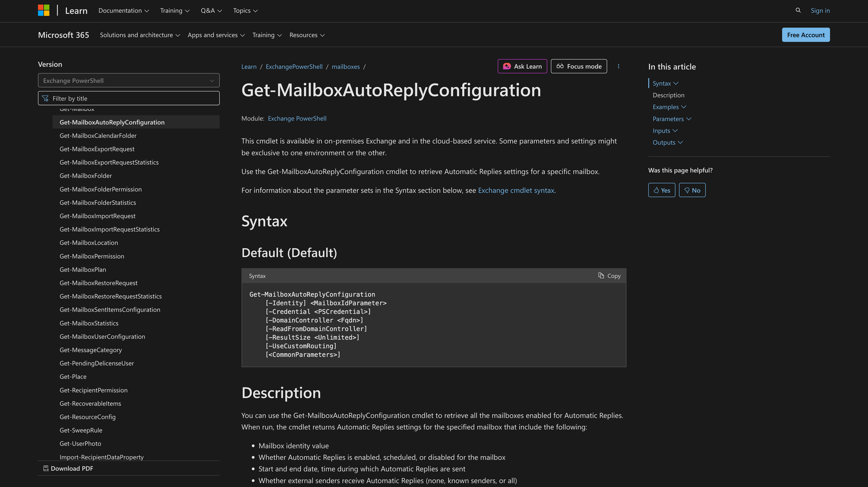Viewport: 868px width, 487px height.
Task: Copy the syntax code block
Action: 609,276
